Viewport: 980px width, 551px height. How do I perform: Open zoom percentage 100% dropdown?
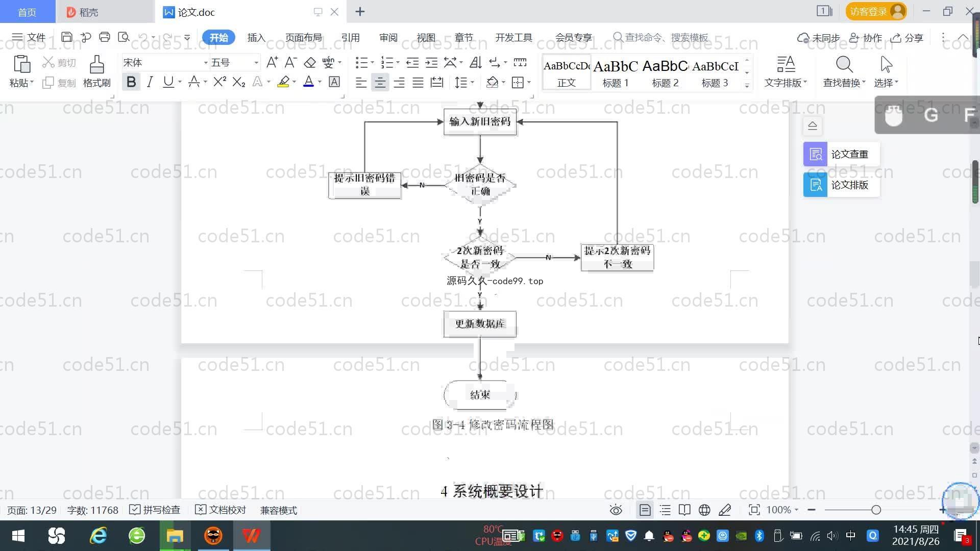pyautogui.click(x=782, y=510)
